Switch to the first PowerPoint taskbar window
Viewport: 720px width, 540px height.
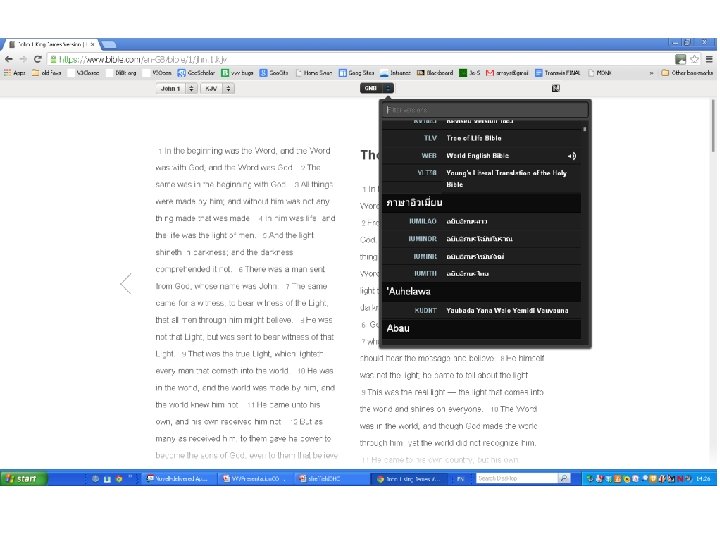pyautogui.click(x=254, y=478)
